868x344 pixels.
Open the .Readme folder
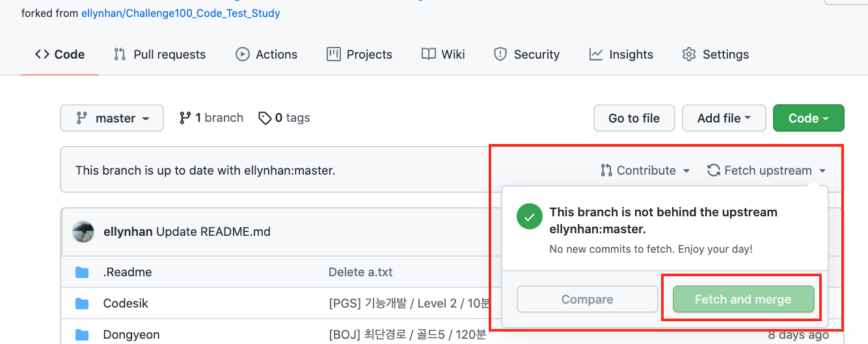[128, 272]
